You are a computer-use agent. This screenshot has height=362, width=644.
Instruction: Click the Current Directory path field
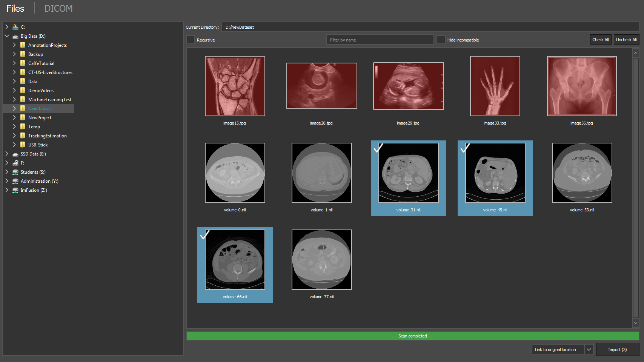(x=430, y=27)
